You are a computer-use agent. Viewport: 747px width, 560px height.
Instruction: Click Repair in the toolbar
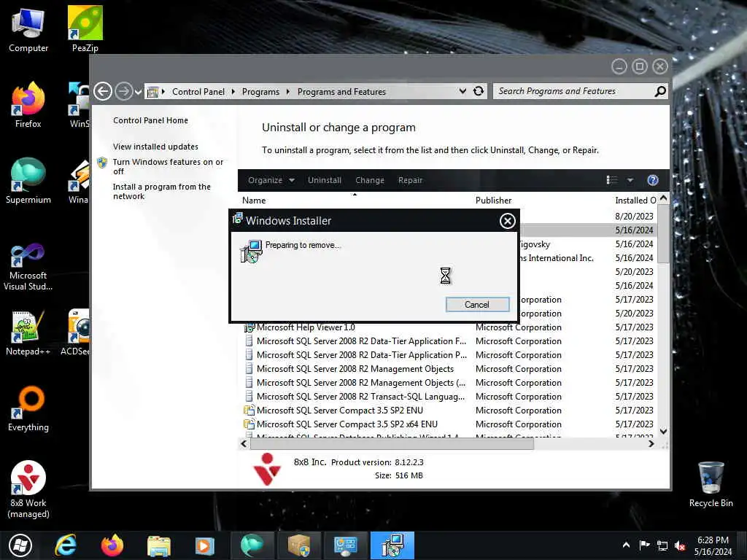[x=410, y=180]
